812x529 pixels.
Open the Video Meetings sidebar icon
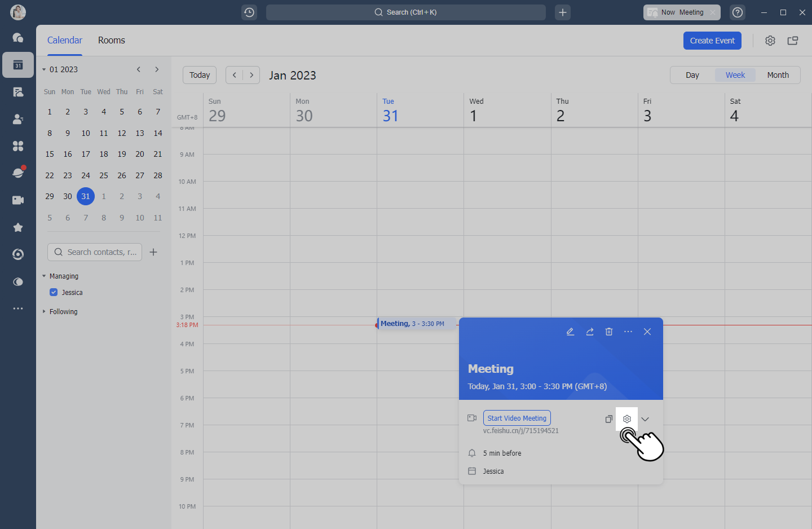[17, 200]
